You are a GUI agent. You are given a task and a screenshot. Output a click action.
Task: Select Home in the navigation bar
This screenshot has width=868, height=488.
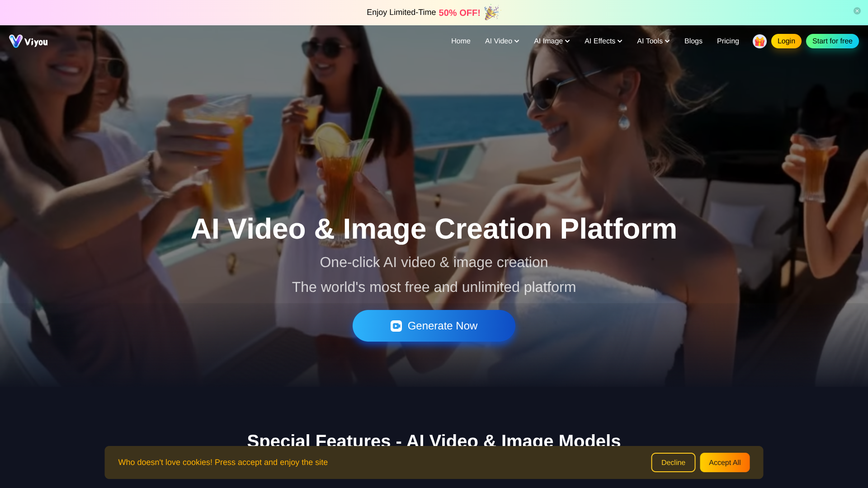(461, 41)
